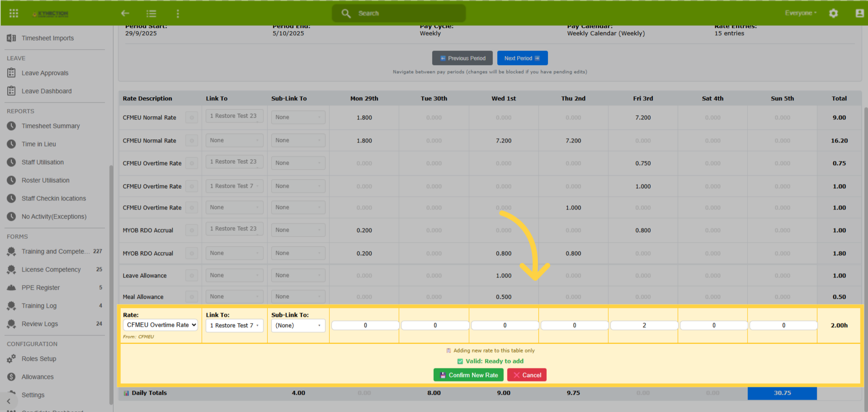Click the Timesheet Imports spreadsheet icon

coord(11,38)
